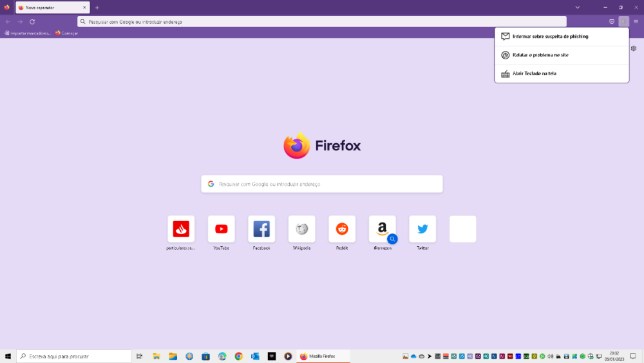Click the highlighted extension toolbar button
Image resolution: width=644 pixels, height=363 pixels.
click(623, 22)
